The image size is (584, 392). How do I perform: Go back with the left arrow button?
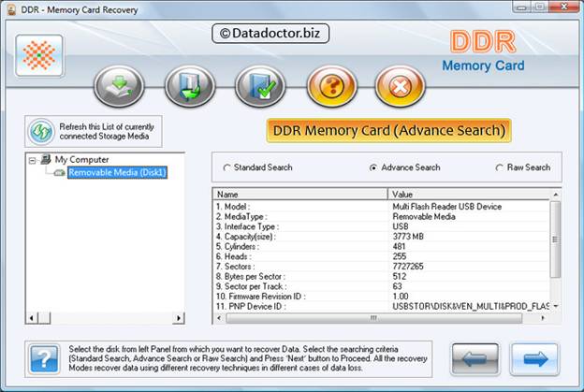[x=475, y=359]
